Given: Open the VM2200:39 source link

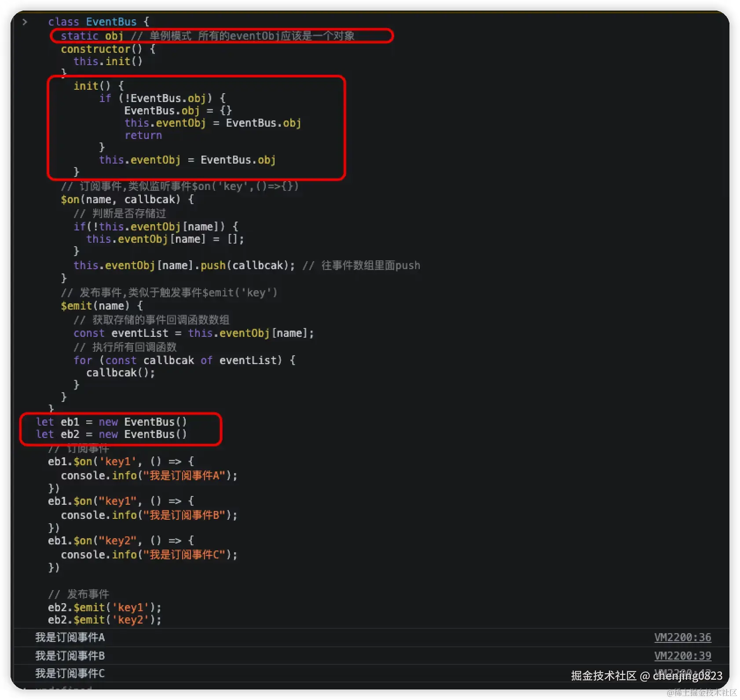Looking at the screenshot, I should pos(682,656).
